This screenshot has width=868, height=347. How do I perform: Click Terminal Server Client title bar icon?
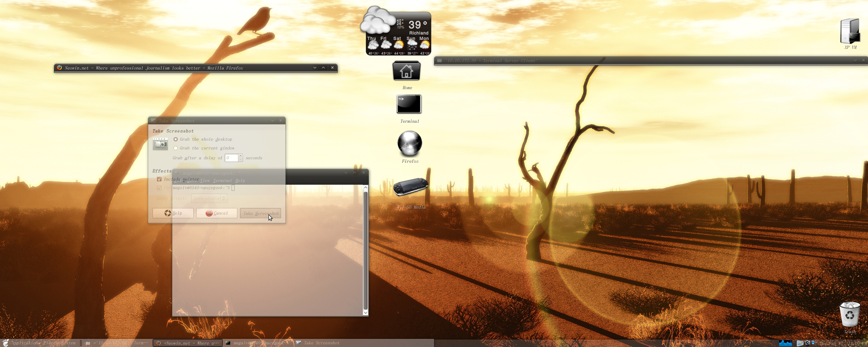pos(439,61)
